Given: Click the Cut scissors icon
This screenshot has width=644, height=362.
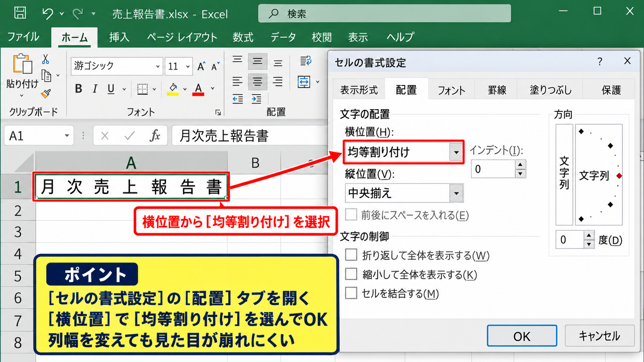Looking at the screenshot, I should (x=45, y=59).
